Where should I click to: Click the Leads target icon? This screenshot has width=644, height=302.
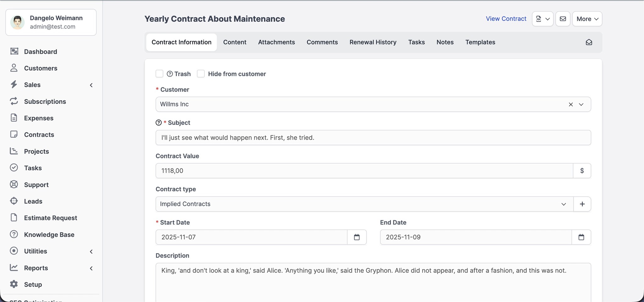14,201
